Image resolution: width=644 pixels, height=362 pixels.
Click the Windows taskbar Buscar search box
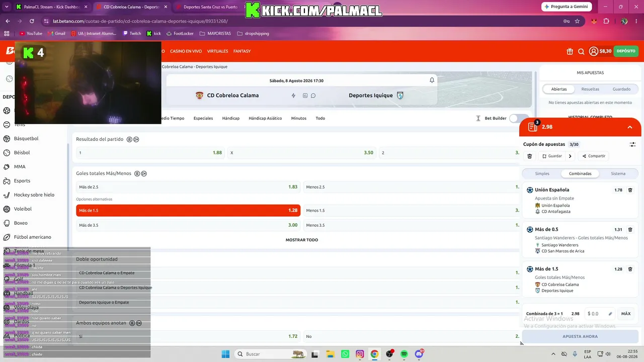[270, 354]
